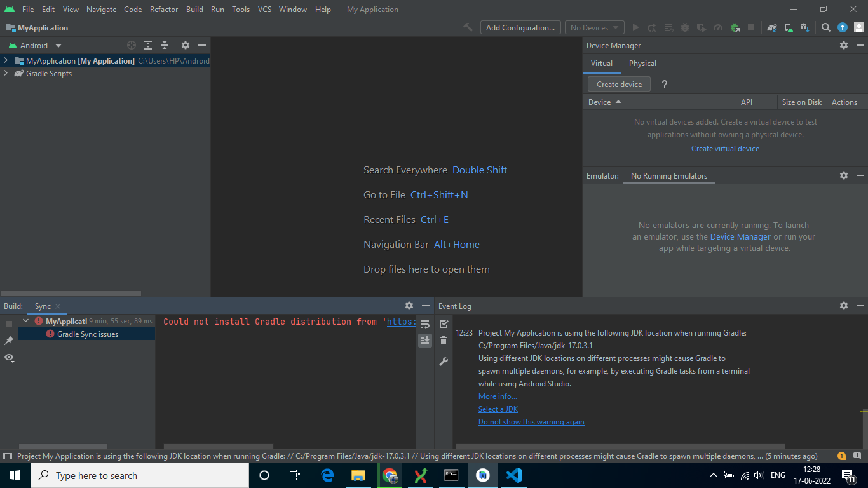This screenshot has height=488, width=868.
Task: Click the Select a JDK link
Action: coord(498,409)
